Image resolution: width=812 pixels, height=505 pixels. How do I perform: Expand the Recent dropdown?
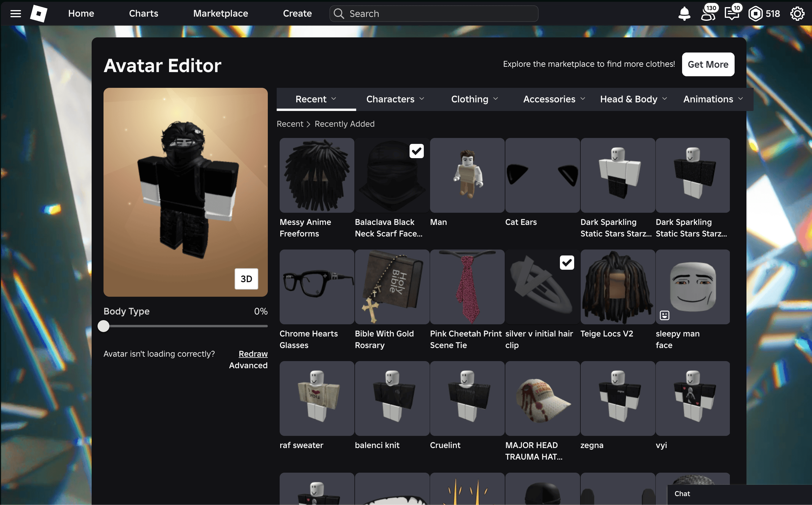pyautogui.click(x=316, y=99)
